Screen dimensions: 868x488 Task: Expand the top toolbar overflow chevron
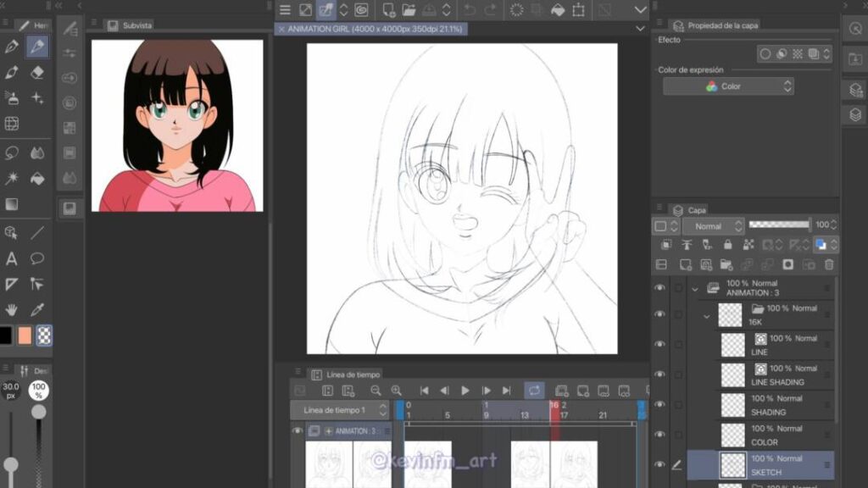(x=641, y=10)
